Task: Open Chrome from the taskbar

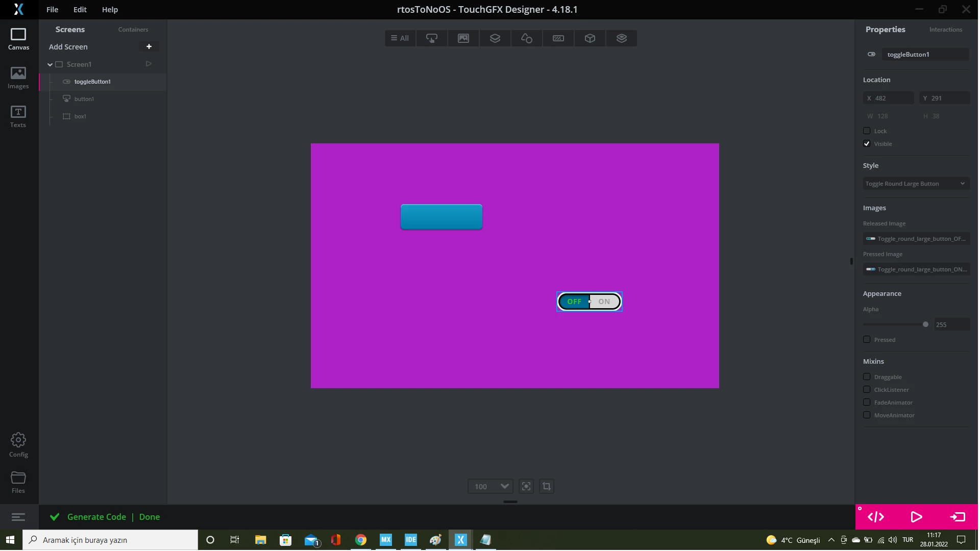Action: coord(360,540)
